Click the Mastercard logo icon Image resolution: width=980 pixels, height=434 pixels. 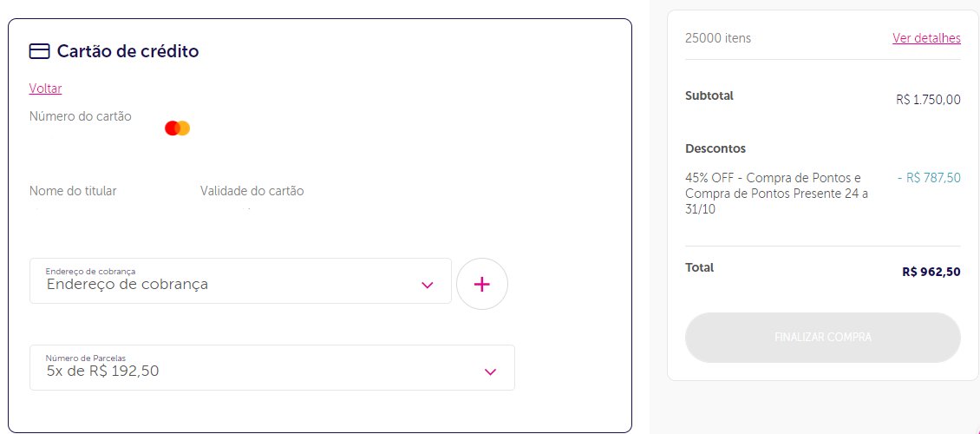pos(178,128)
